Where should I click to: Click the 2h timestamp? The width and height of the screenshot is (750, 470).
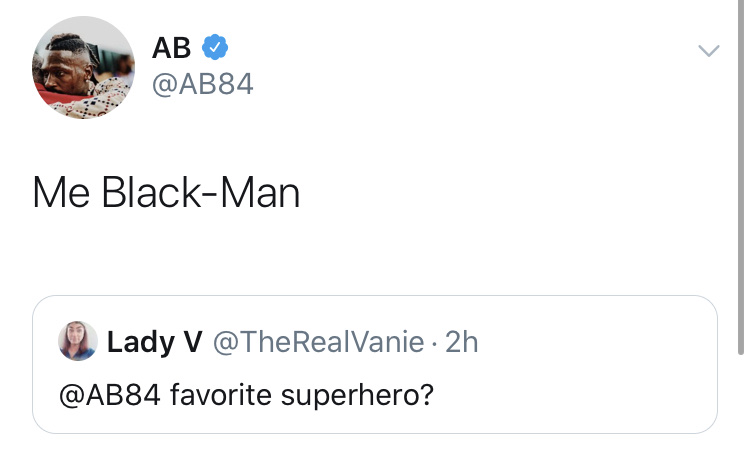click(x=461, y=342)
